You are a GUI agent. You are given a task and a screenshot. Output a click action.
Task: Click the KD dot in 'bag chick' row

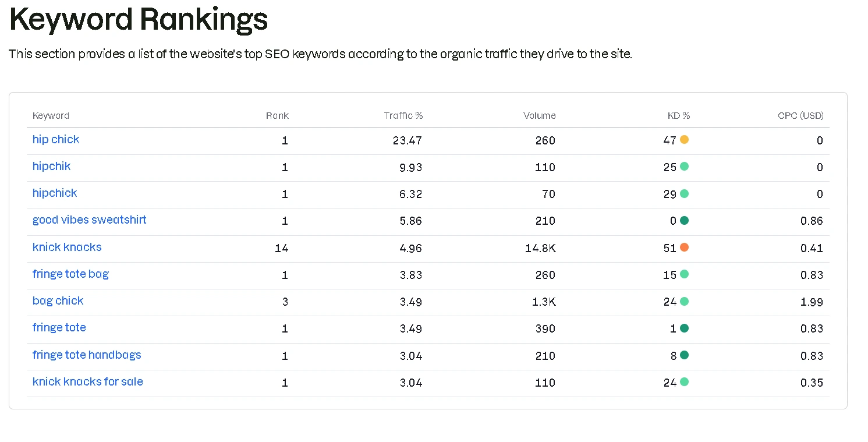[684, 301]
